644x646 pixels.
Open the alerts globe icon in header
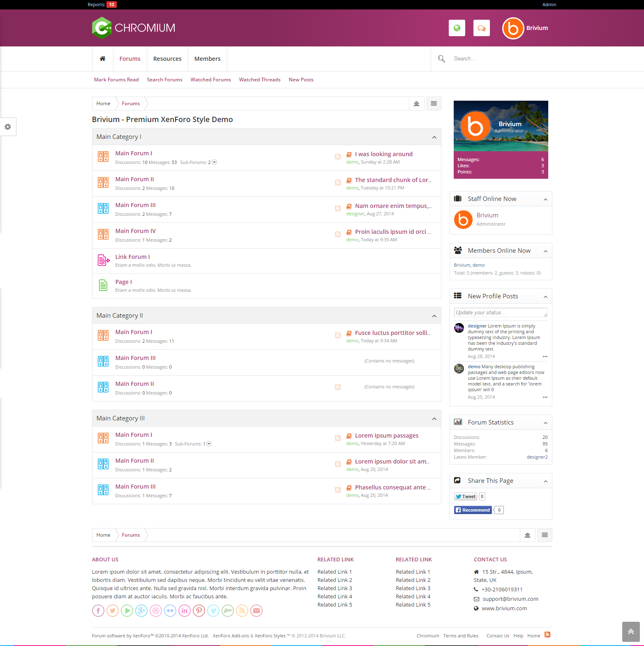(x=457, y=28)
